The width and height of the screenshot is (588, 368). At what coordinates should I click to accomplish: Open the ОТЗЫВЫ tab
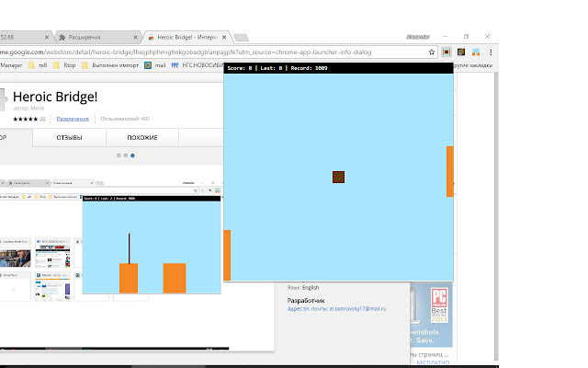pyautogui.click(x=70, y=138)
